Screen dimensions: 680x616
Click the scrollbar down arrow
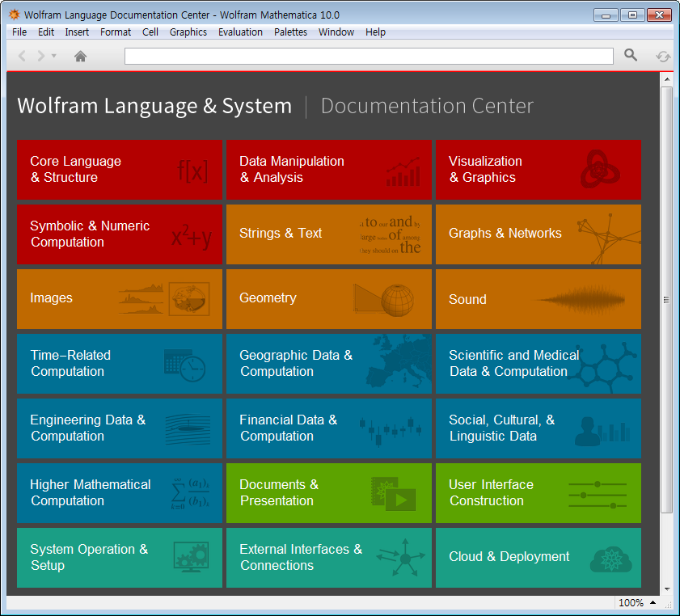point(666,589)
